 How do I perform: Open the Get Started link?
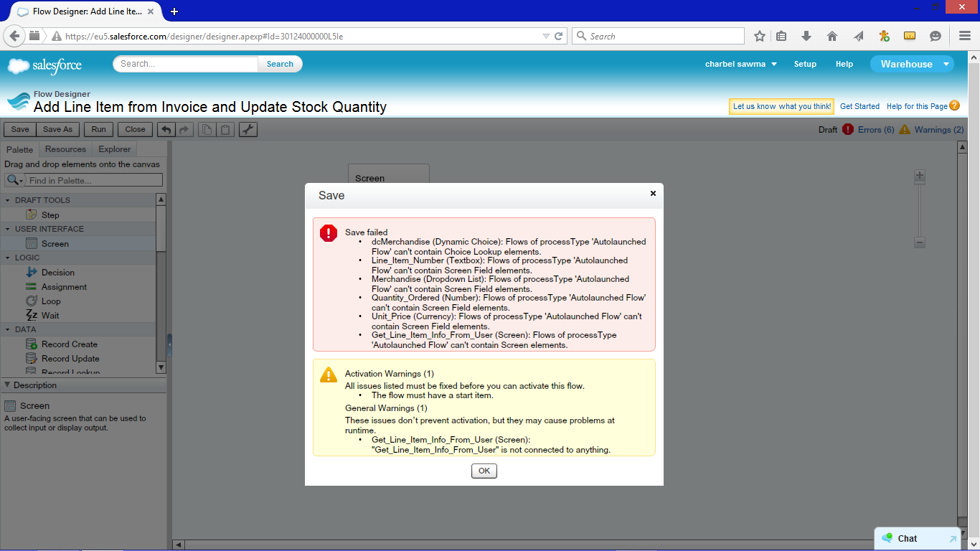[x=859, y=106]
